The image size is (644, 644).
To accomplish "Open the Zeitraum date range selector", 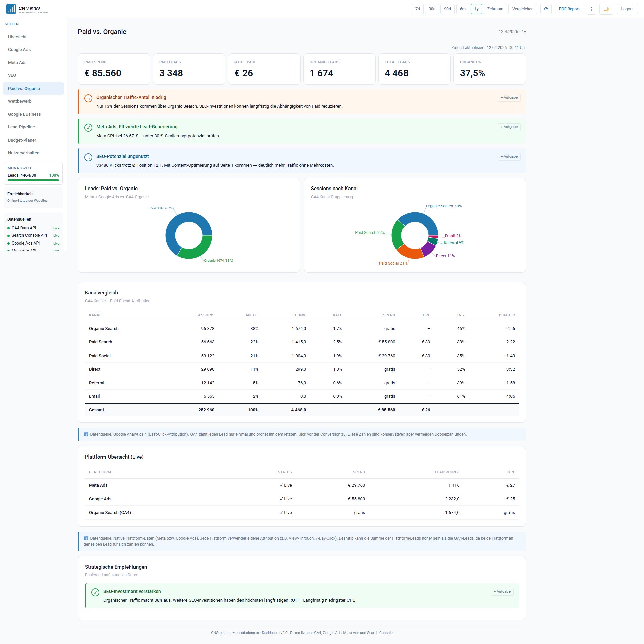I will click(495, 9).
